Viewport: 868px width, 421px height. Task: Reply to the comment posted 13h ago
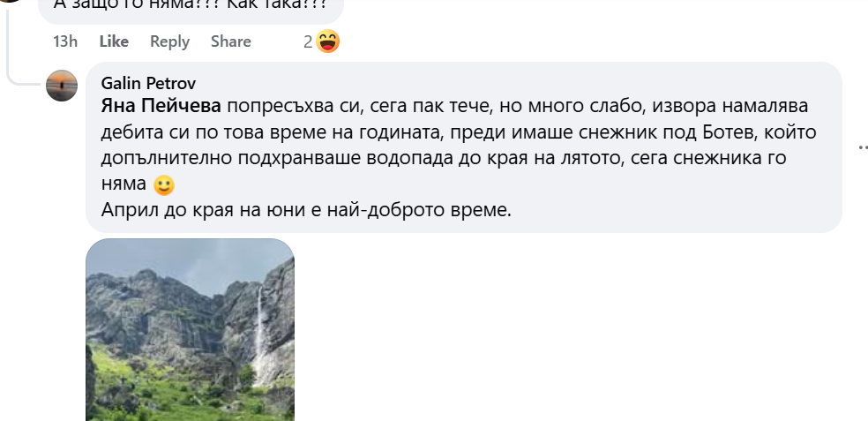tap(170, 41)
